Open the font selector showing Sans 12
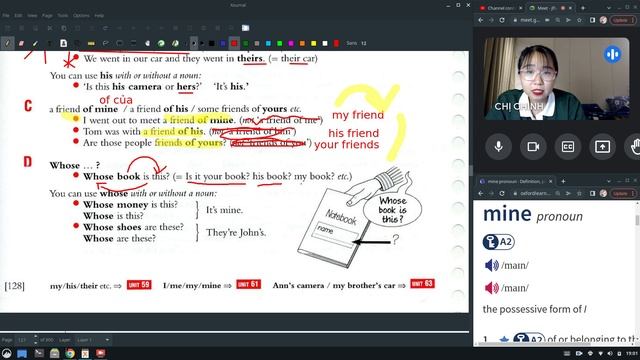This screenshot has height=360, width=640. (x=356, y=43)
